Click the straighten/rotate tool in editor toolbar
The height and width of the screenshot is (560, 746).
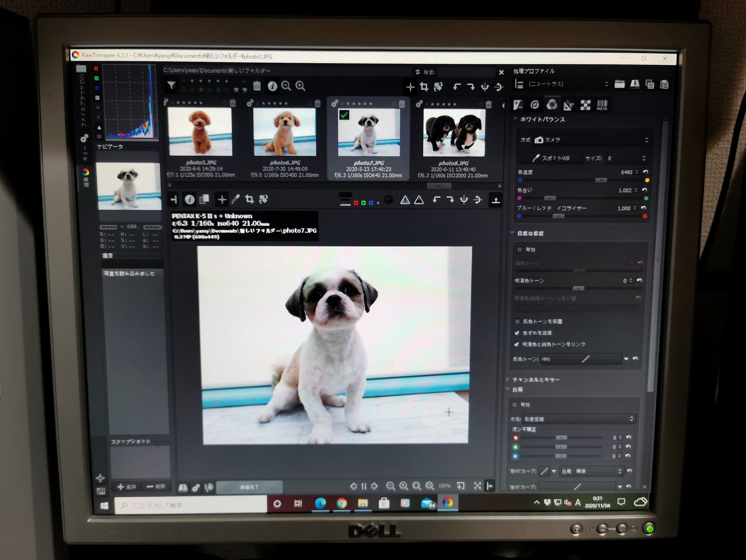tap(263, 199)
